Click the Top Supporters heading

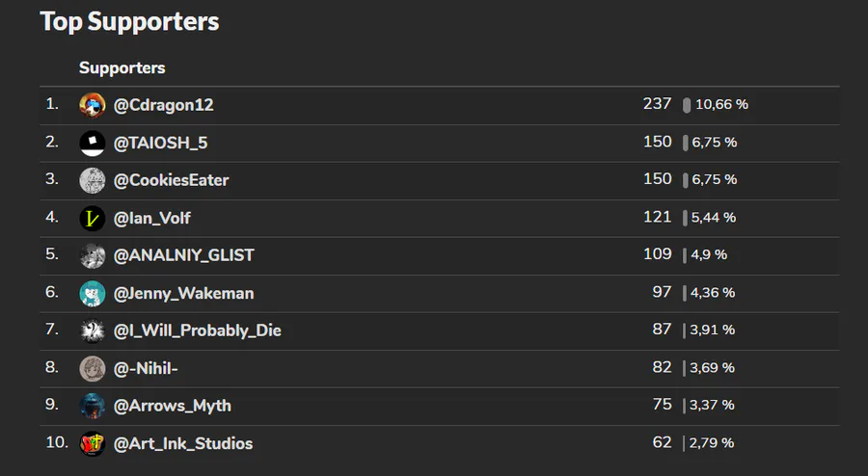coord(129,22)
